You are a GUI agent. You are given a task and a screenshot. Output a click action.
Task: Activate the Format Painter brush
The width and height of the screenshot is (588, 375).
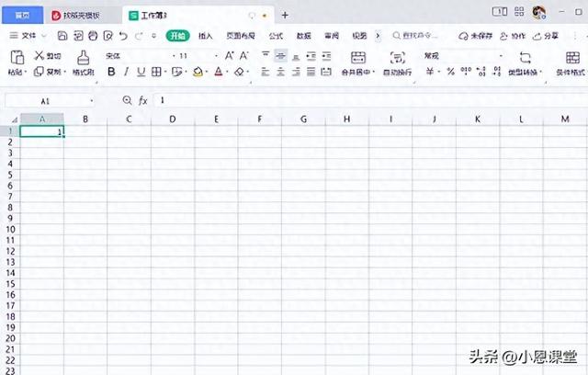click(x=84, y=58)
